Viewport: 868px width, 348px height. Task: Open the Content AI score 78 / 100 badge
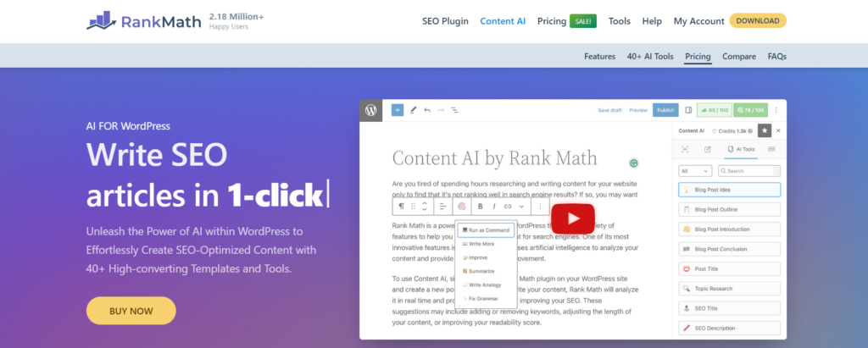(x=751, y=110)
